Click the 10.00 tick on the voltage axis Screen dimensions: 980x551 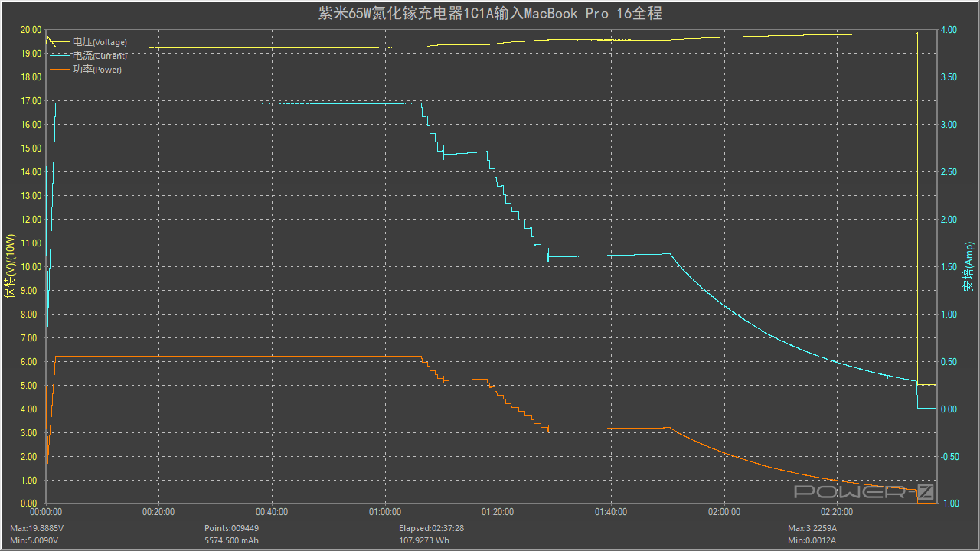[x=31, y=267]
